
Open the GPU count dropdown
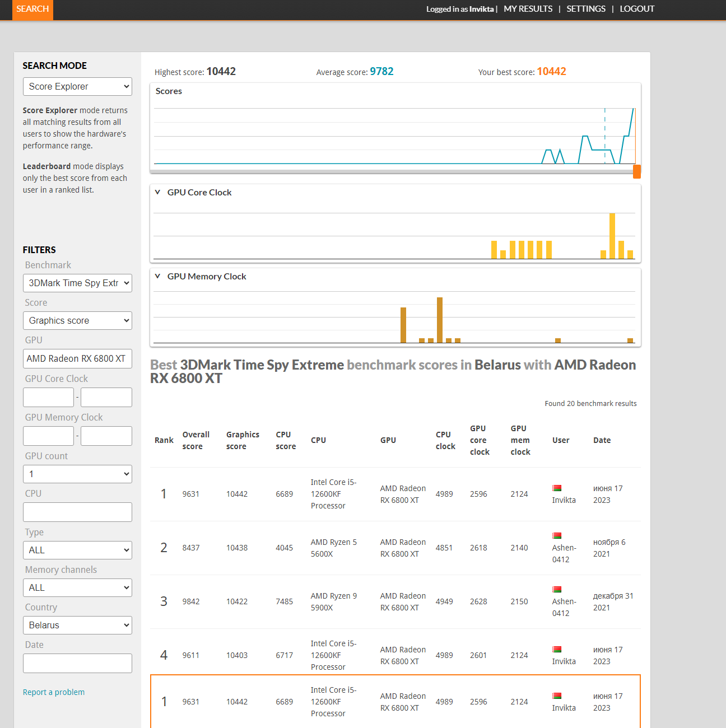coord(77,474)
